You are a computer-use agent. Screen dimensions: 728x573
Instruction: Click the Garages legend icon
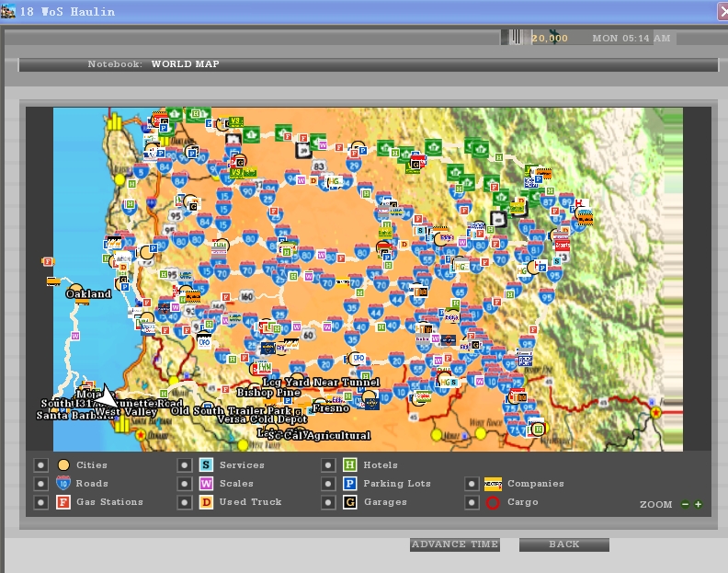pyautogui.click(x=349, y=502)
